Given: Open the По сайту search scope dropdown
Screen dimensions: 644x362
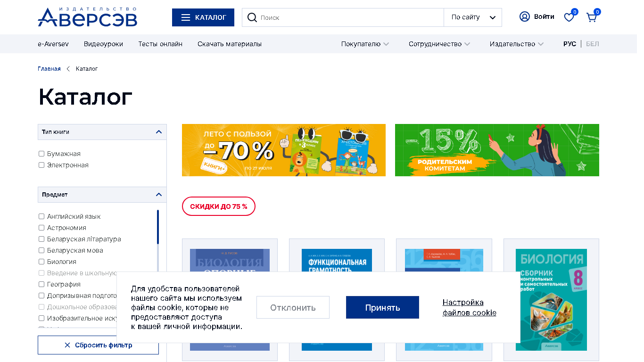Looking at the screenshot, I should 473,17.
